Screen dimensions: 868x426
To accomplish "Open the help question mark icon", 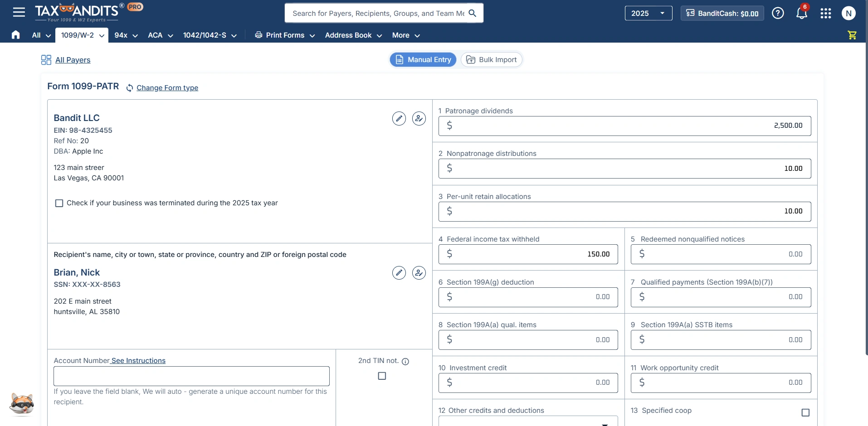I will 778,13.
